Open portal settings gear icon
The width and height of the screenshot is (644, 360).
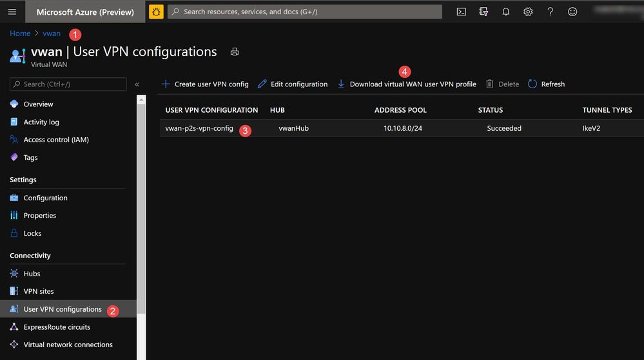tap(528, 12)
